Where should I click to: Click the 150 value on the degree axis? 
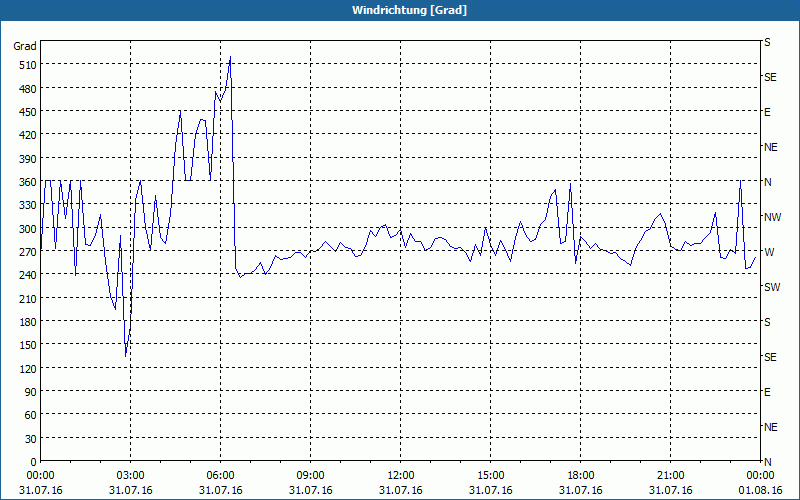click(x=28, y=345)
